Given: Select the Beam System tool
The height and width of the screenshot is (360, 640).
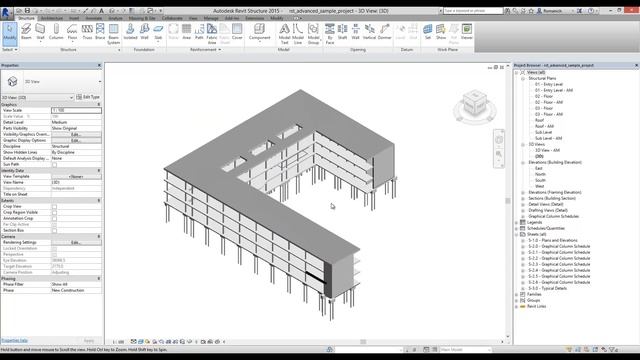Looking at the screenshot, I should [113, 33].
